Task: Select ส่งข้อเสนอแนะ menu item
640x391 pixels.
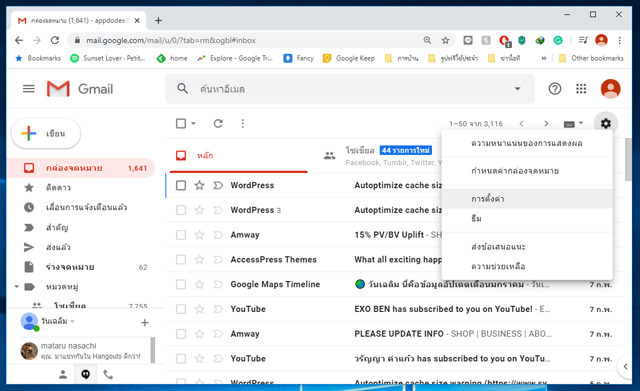Action: pos(527,247)
